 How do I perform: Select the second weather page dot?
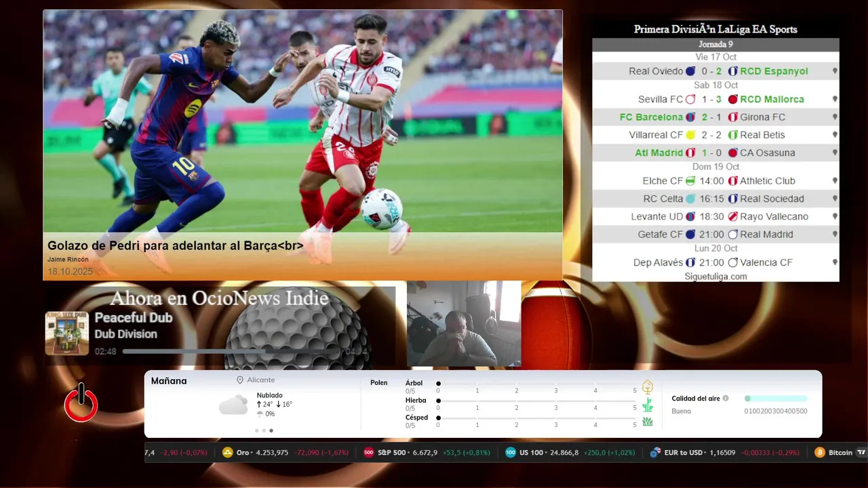pos(264,430)
